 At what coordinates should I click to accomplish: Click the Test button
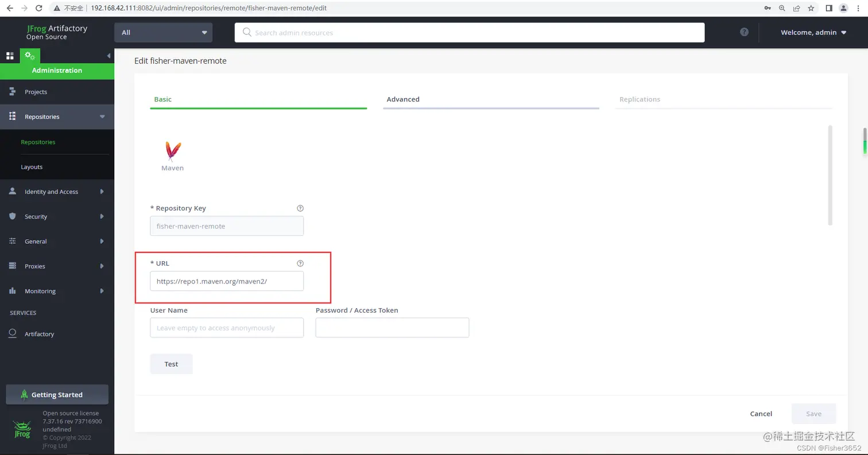(x=171, y=364)
